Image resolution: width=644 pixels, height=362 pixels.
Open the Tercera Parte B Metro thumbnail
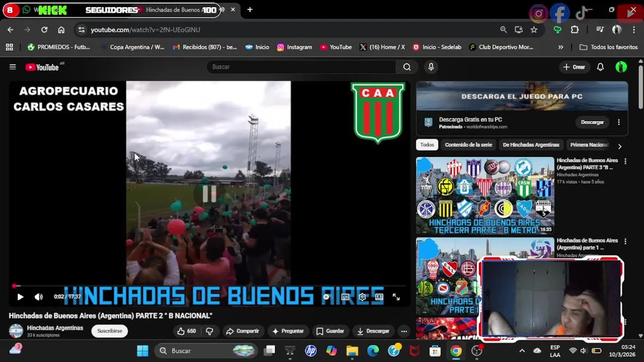pyautogui.click(x=485, y=196)
